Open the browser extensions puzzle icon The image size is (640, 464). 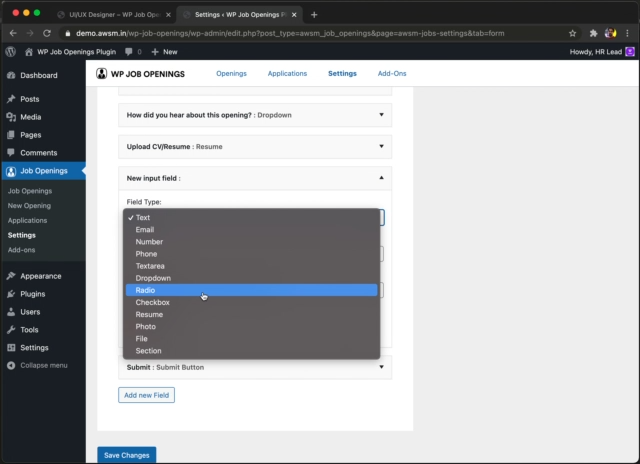point(593,33)
